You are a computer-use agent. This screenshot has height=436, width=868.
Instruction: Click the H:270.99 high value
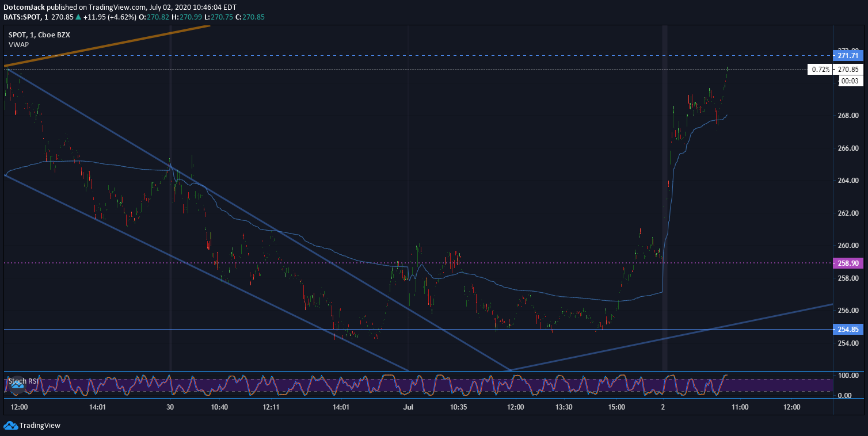click(185, 17)
